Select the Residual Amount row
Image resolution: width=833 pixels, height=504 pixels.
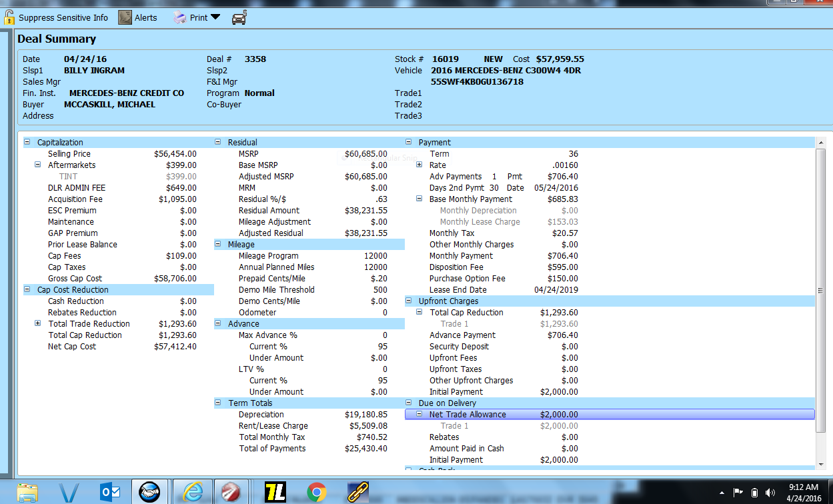click(309, 210)
